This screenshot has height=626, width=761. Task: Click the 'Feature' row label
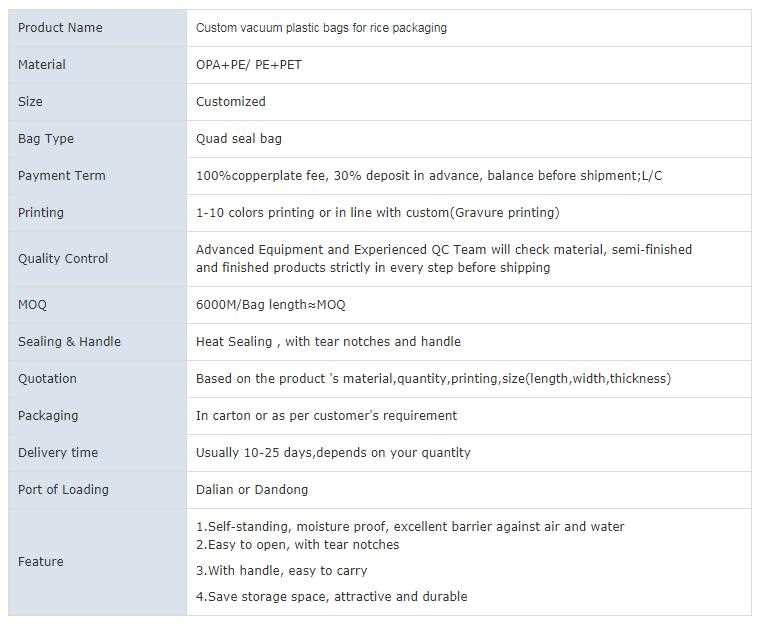click(x=40, y=562)
